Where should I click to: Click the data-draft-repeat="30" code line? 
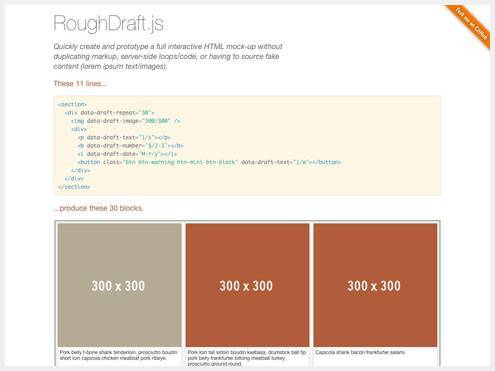coord(109,113)
